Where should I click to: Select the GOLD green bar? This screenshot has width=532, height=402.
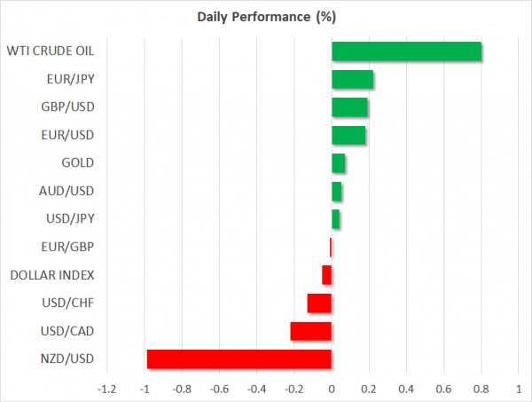pyautogui.click(x=338, y=163)
